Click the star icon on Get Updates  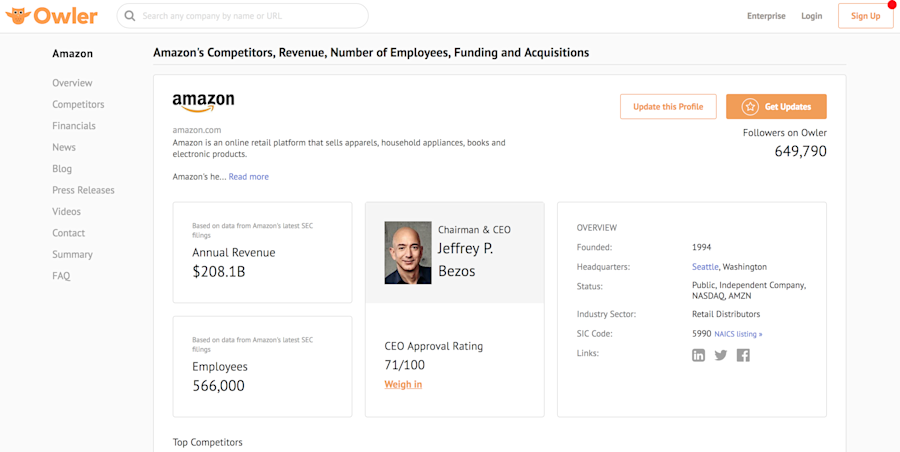coord(749,107)
